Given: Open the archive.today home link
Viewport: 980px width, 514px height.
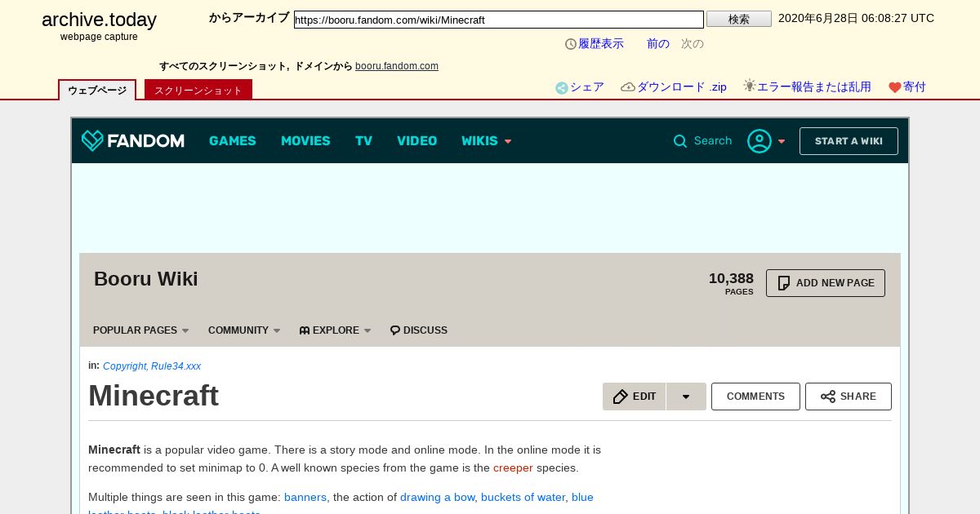Looking at the screenshot, I should click(99, 20).
